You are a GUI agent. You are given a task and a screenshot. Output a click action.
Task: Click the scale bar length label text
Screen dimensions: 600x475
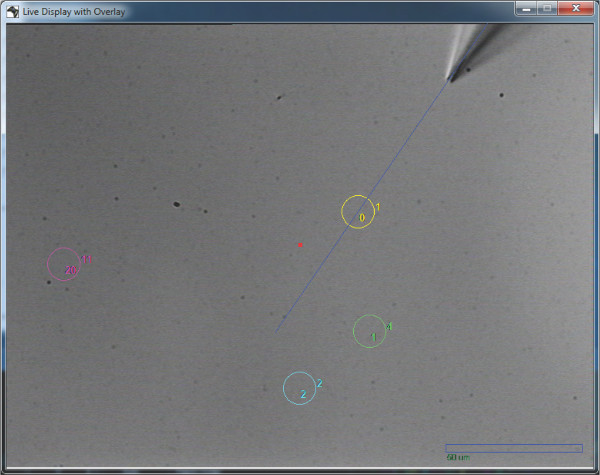click(x=458, y=457)
